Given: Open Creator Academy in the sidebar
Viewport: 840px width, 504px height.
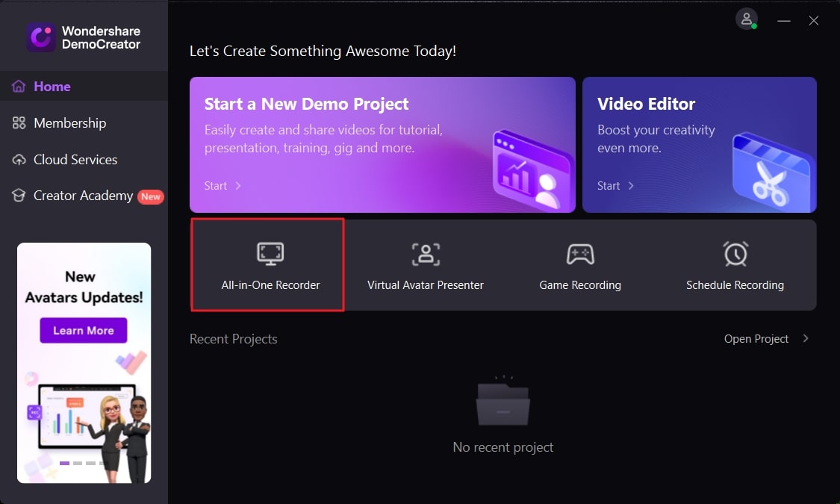Looking at the screenshot, I should pyautogui.click(x=84, y=196).
